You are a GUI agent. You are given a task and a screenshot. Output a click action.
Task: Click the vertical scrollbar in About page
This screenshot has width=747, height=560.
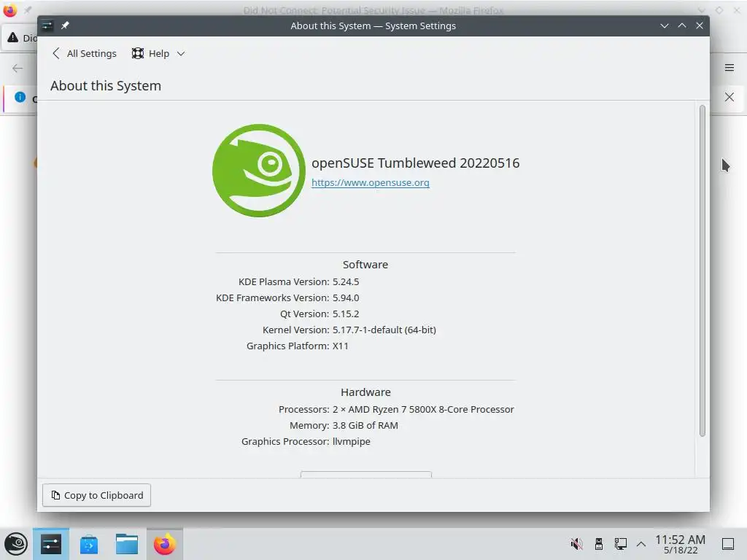pyautogui.click(x=702, y=271)
